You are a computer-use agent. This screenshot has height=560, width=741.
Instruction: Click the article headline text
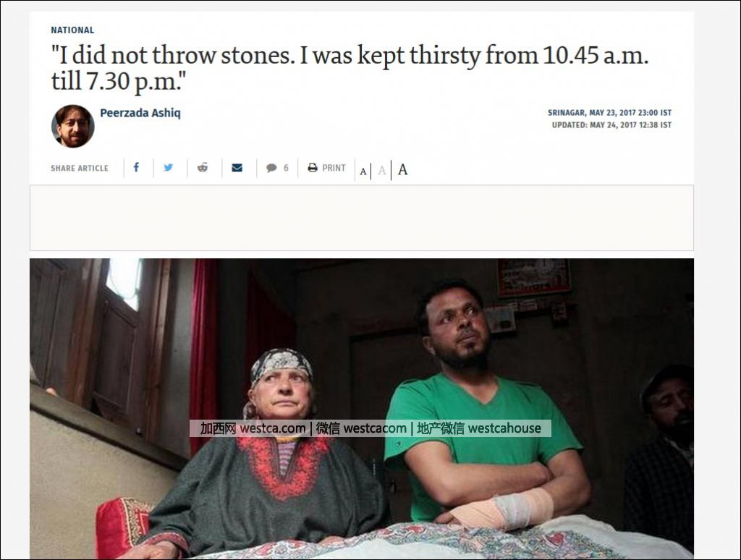[350, 67]
